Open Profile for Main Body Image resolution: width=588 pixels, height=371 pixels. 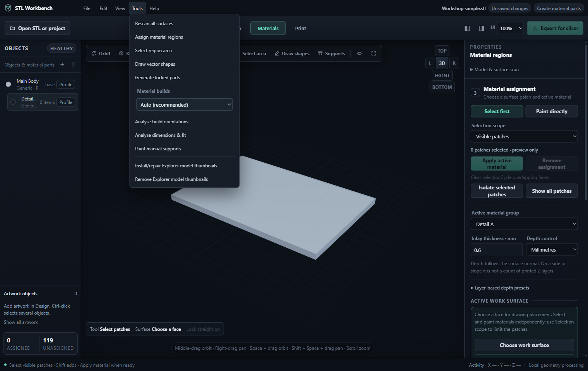[x=66, y=85]
